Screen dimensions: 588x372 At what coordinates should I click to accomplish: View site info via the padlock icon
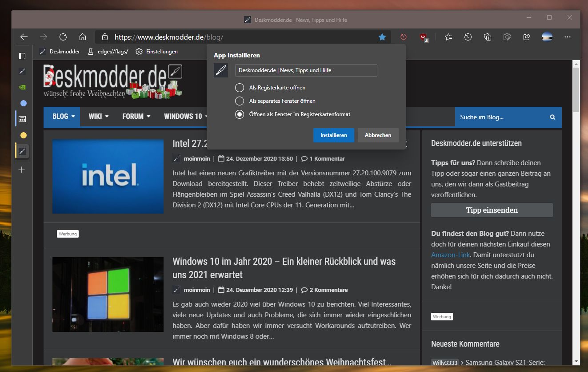[x=105, y=37]
